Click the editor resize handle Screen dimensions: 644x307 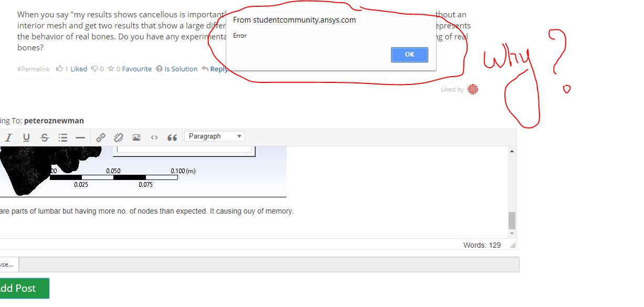click(x=513, y=245)
